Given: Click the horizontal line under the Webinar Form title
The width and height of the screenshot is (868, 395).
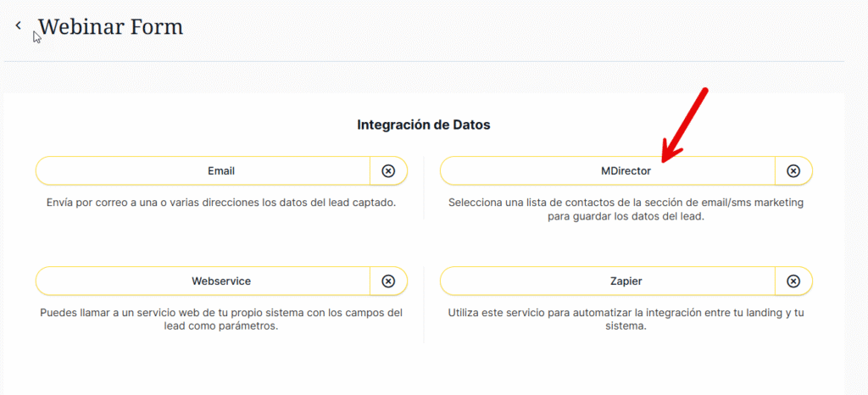Looking at the screenshot, I should pyautogui.click(x=424, y=61).
